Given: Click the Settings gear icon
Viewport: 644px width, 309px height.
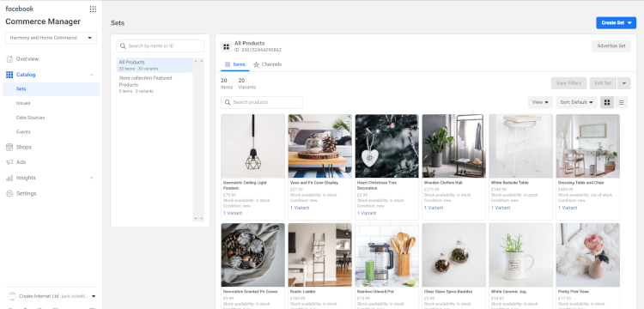Looking at the screenshot, I should click(9, 193).
